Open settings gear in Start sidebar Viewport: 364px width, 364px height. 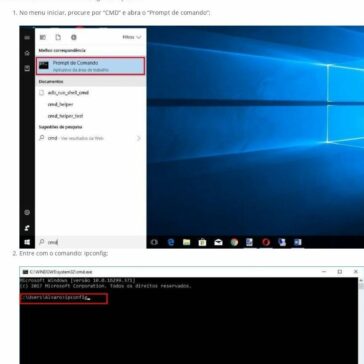(x=27, y=212)
